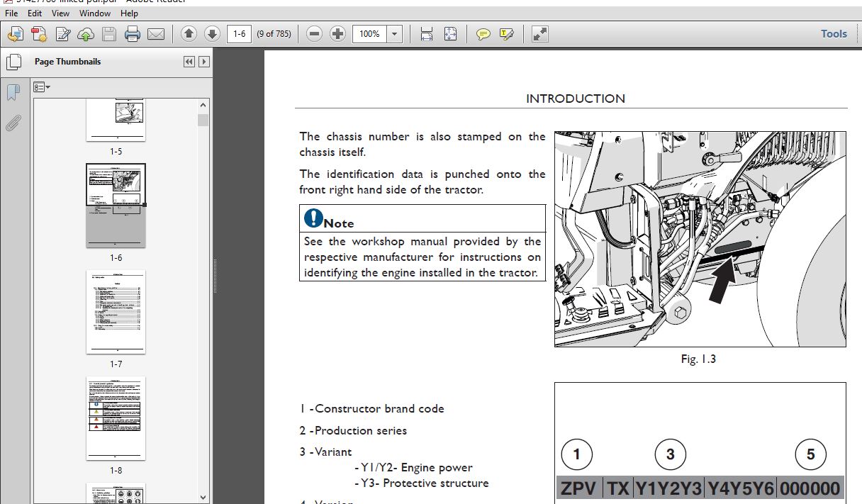Image resolution: width=862 pixels, height=504 pixels.
Task: Go to next page with down arrow
Action: 212,33
